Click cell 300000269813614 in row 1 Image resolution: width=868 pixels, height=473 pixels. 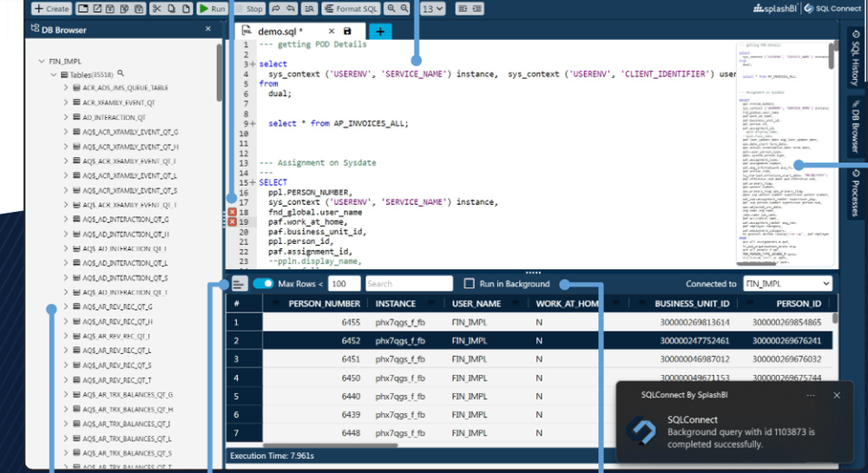pos(694,322)
